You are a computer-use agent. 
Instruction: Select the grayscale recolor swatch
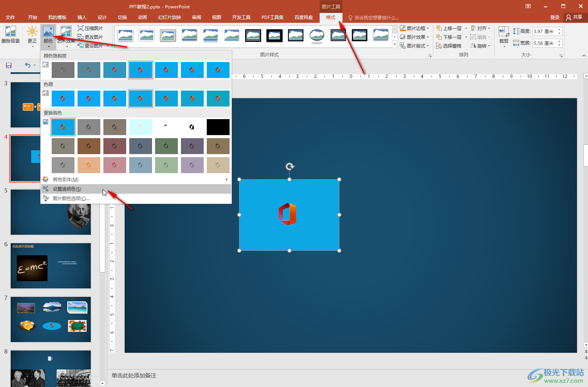click(x=89, y=127)
